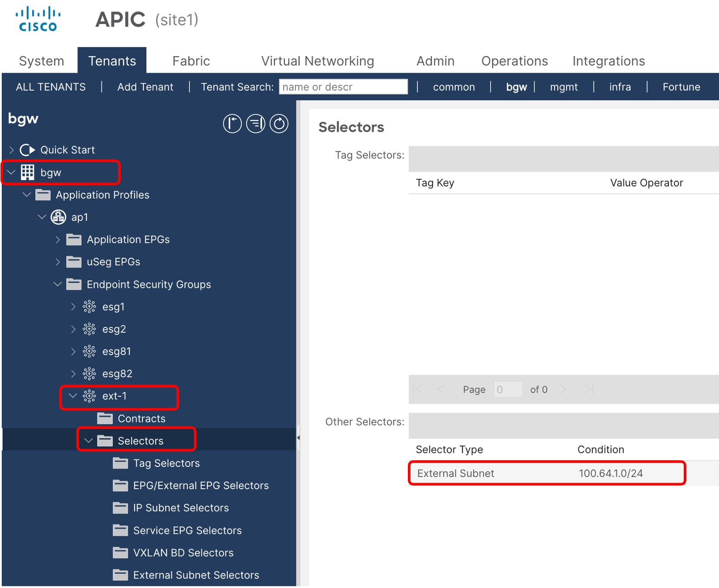Image resolution: width=719 pixels, height=588 pixels.
Task: Click ALL TENANTS link
Action: 51,87
